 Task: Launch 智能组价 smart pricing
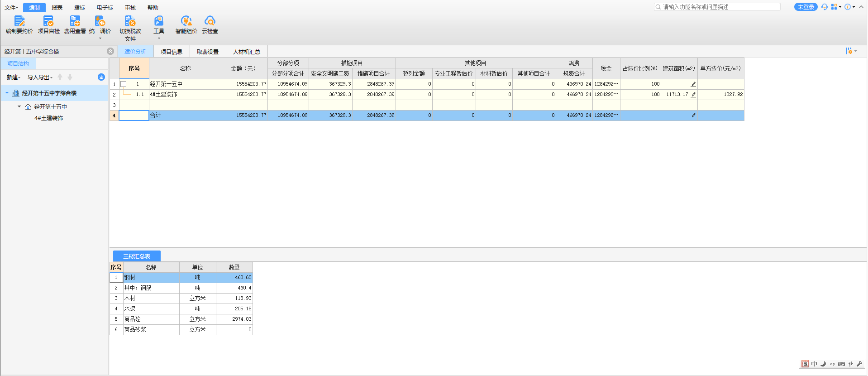186,25
